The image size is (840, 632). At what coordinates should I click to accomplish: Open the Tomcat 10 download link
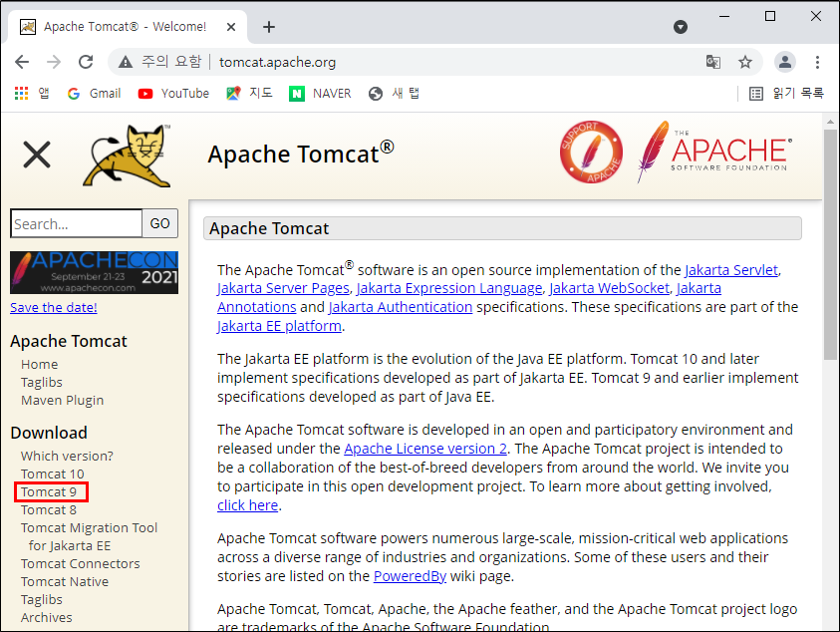(x=53, y=474)
